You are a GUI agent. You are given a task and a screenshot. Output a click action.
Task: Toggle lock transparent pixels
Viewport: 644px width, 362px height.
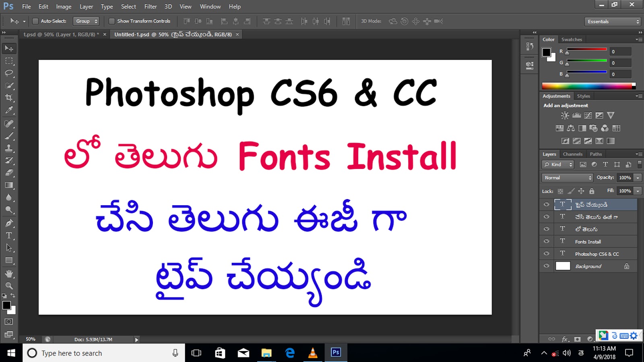[x=560, y=191]
